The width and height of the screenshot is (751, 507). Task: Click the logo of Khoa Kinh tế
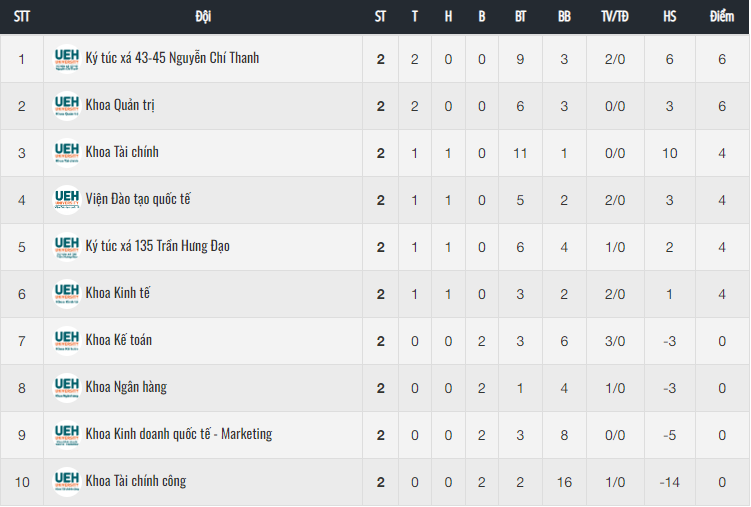click(x=67, y=293)
